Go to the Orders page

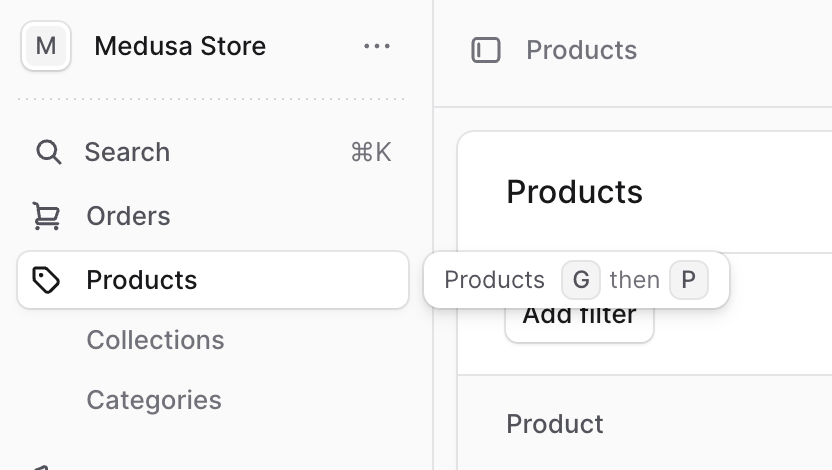(128, 216)
